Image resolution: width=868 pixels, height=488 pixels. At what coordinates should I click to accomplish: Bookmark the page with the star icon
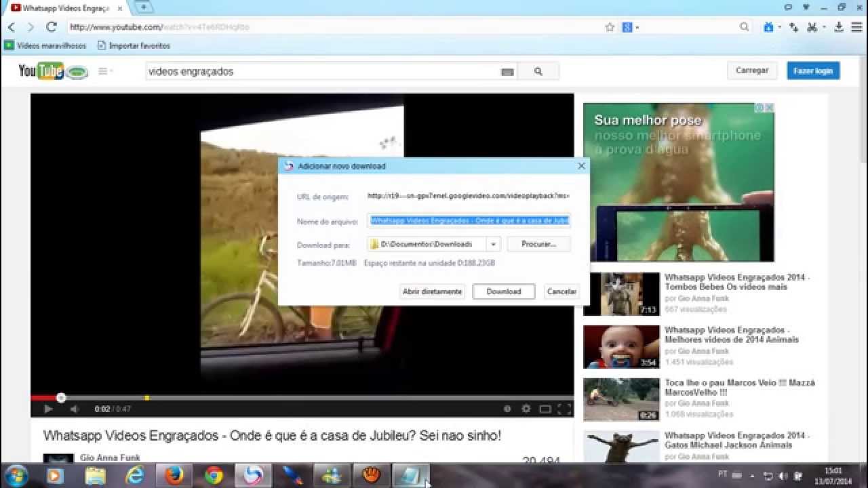click(610, 27)
